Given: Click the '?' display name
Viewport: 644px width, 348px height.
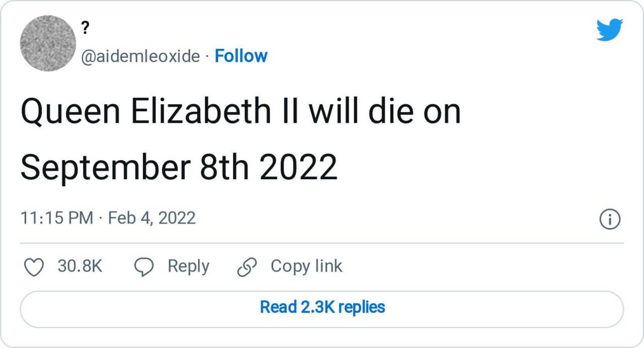Looking at the screenshot, I should [85, 30].
